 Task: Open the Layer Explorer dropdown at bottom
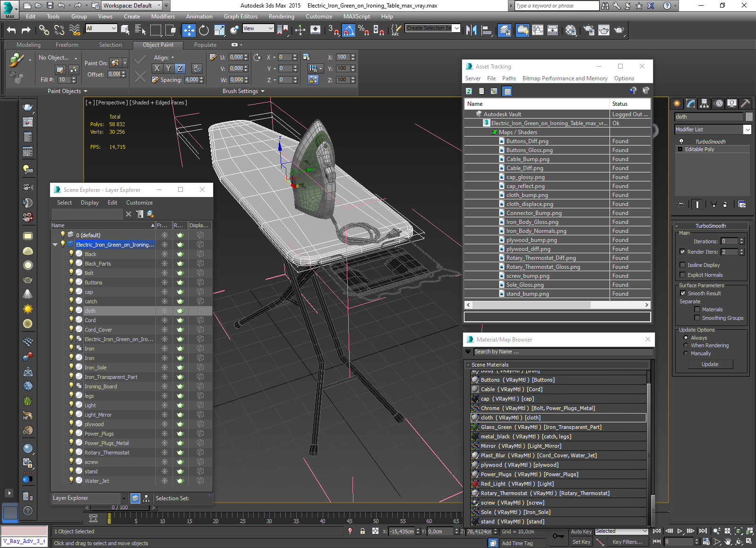[x=124, y=498]
